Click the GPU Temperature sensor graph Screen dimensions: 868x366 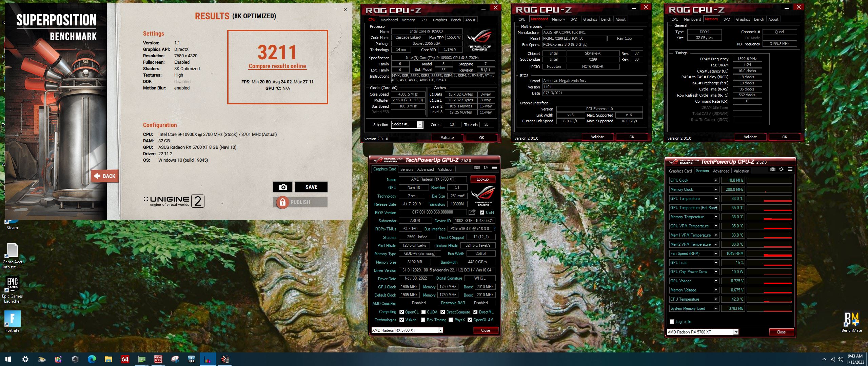click(x=769, y=199)
